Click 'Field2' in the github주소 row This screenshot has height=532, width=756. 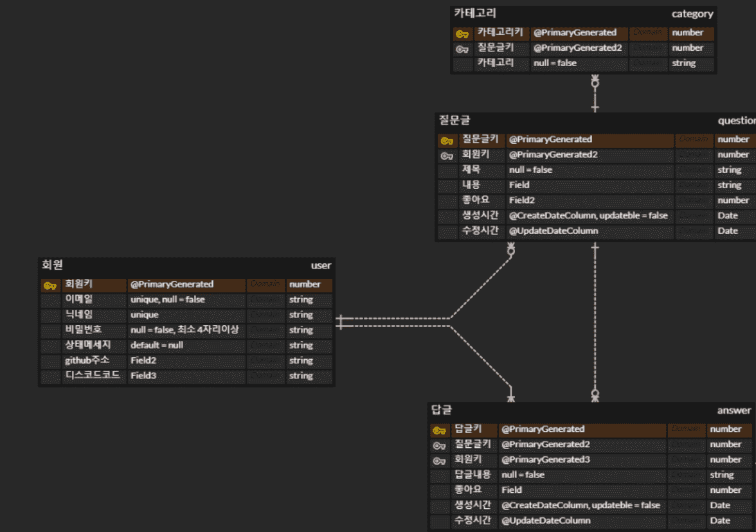[x=143, y=360]
